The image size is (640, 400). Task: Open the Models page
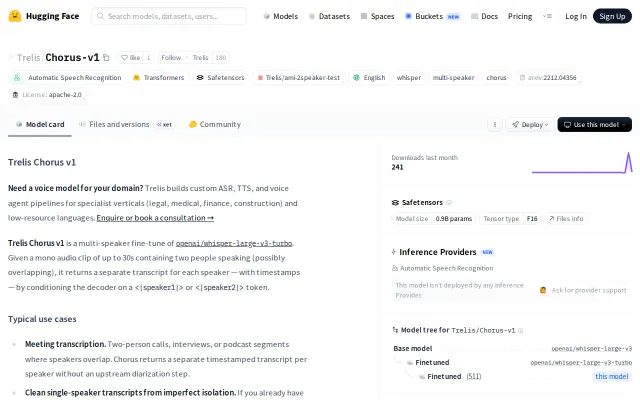(281, 16)
